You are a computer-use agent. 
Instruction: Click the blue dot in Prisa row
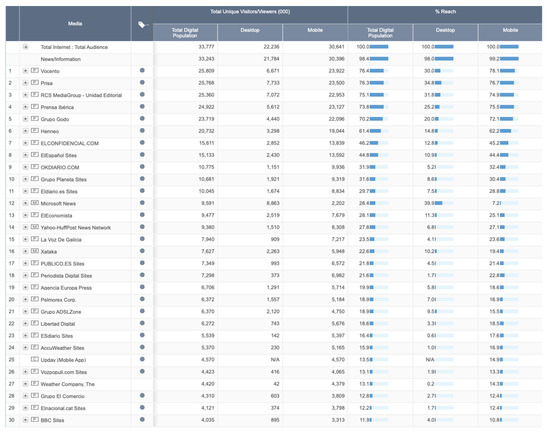point(142,82)
